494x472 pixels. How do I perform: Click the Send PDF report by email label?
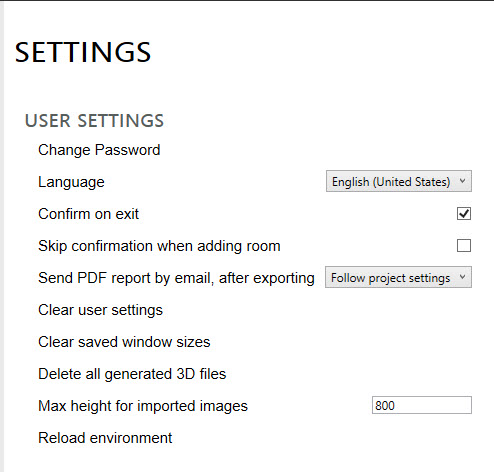pos(176,278)
